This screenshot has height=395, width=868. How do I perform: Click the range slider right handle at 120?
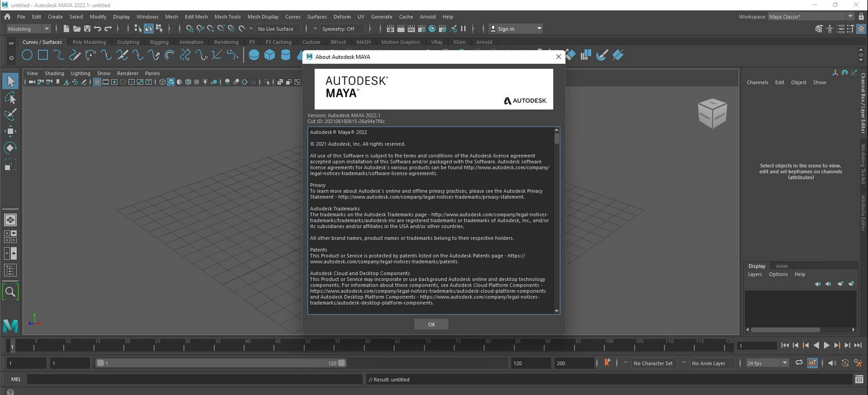pos(342,363)
